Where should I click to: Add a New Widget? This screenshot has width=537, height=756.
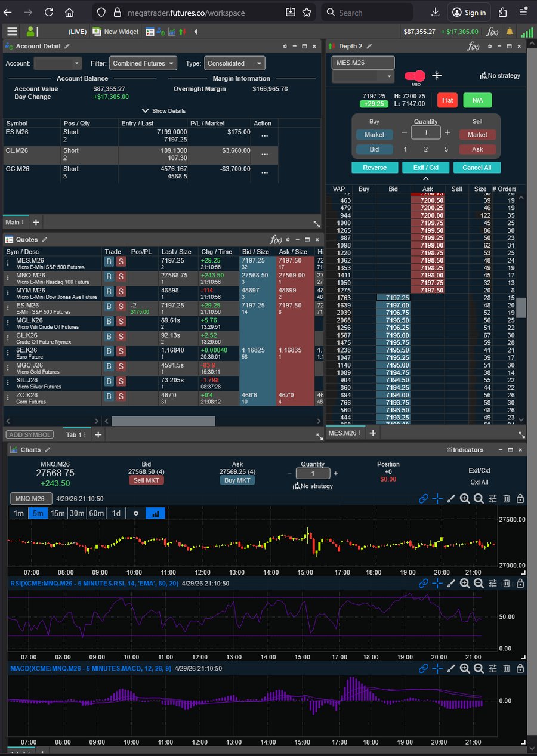point(116,32)
